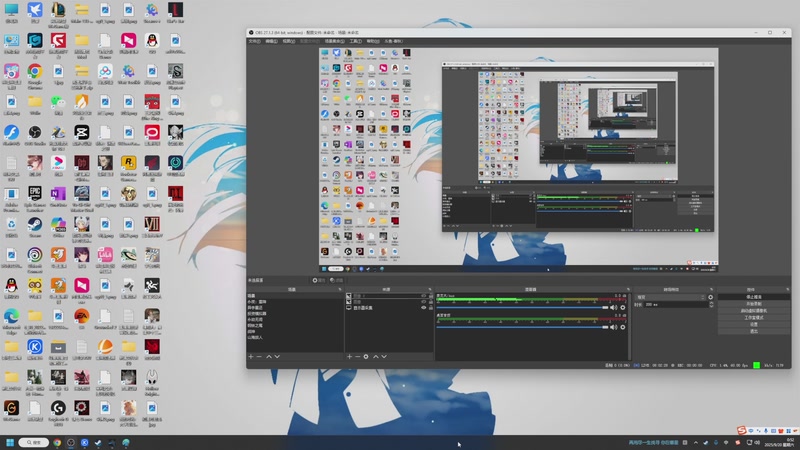Viewport: 800px width, 450px height.
Task: Toggle visibility eye of the 显示器采集 source
Action: pyautogui.click(x=423, y=308)
